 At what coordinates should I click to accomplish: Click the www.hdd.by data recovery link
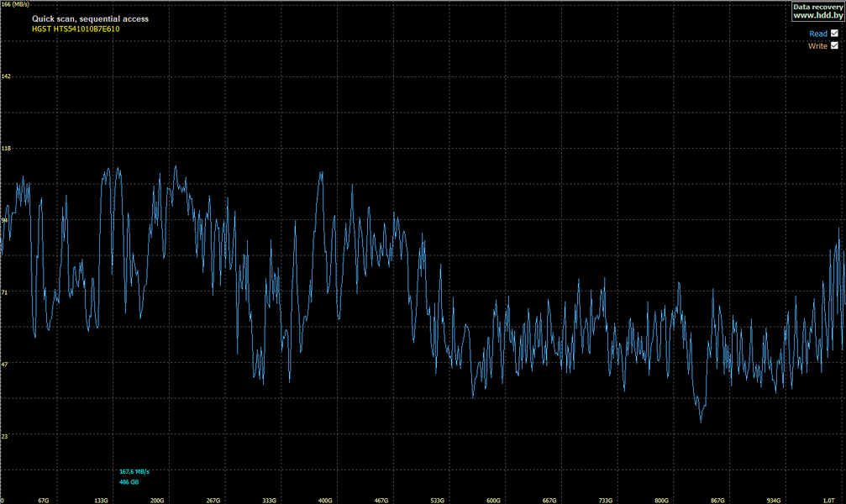point(818,11)
